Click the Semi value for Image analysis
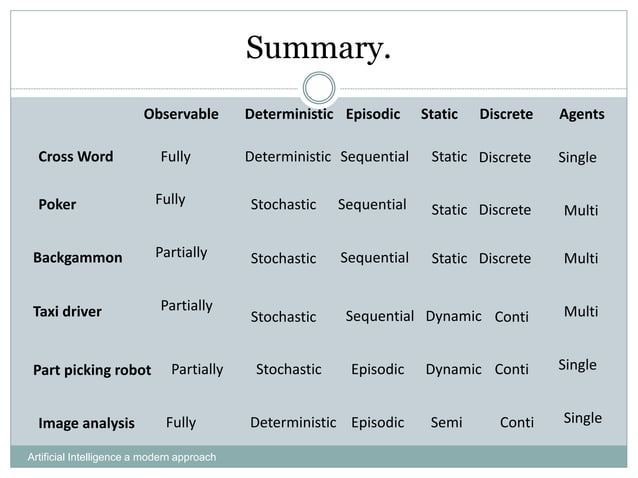638x478 pixels. 446,422
